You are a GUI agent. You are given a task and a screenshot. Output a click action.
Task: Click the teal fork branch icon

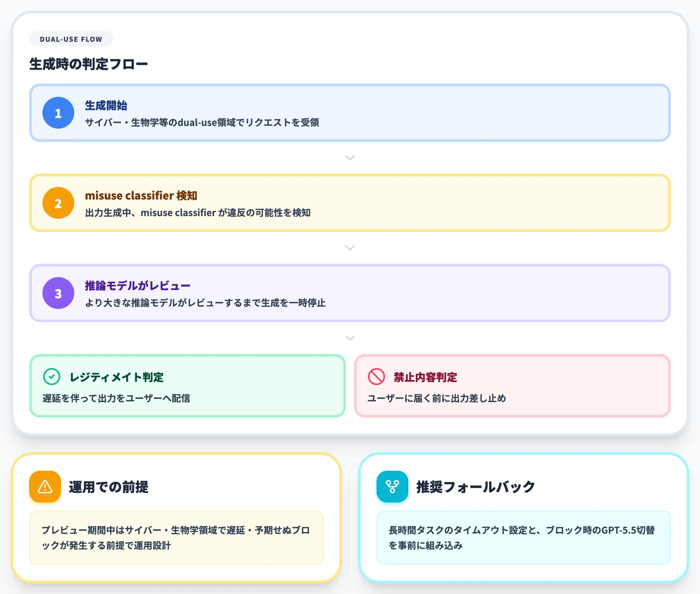(x=393, y=487)
